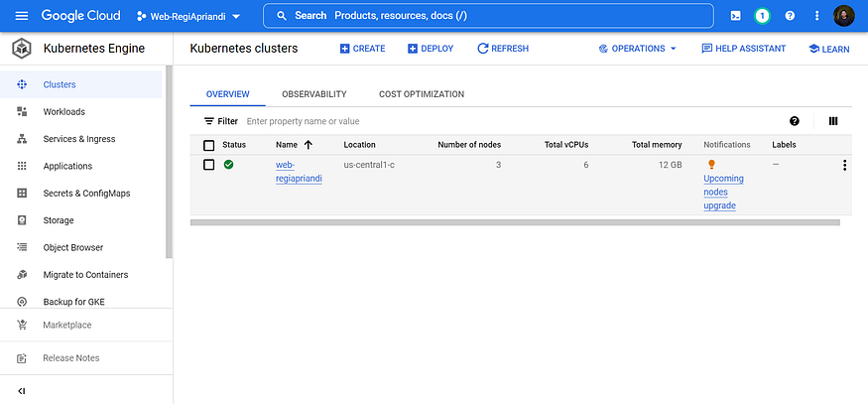The height and width of the screenshot is (404, 868).
Task: Select all clusters with header checkbox
Action: point(208,145)
